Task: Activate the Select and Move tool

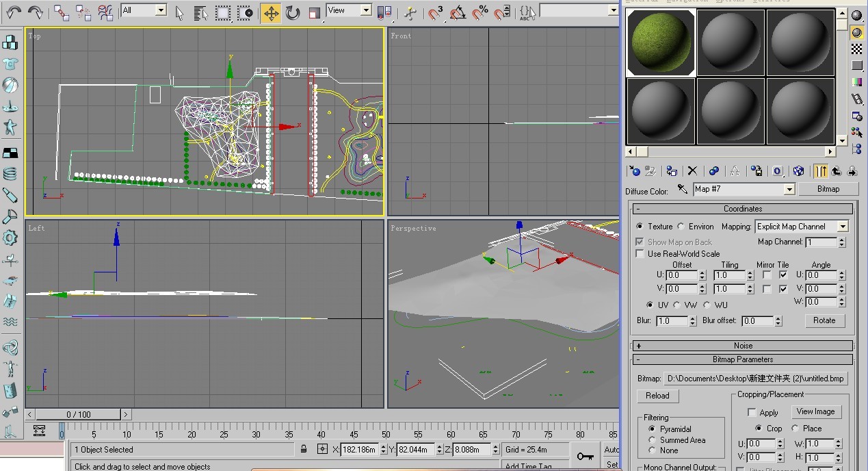Action: tap(271, 12)
